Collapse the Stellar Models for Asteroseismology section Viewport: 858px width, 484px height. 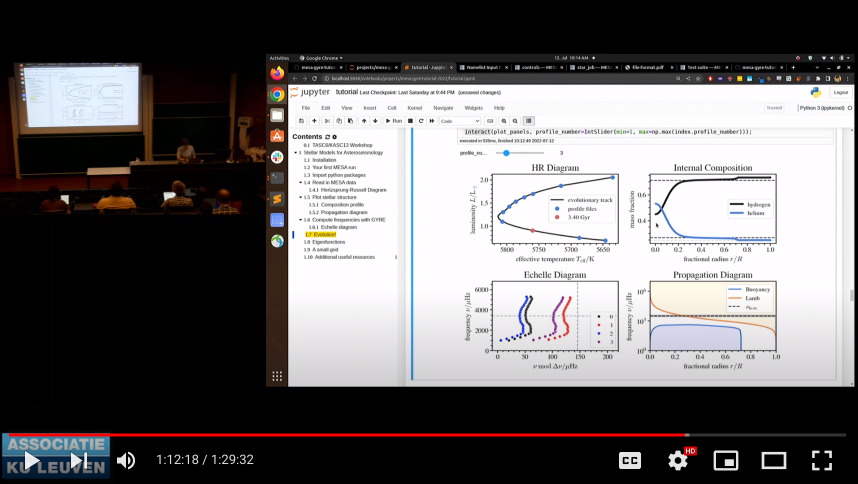coord(295,153)
